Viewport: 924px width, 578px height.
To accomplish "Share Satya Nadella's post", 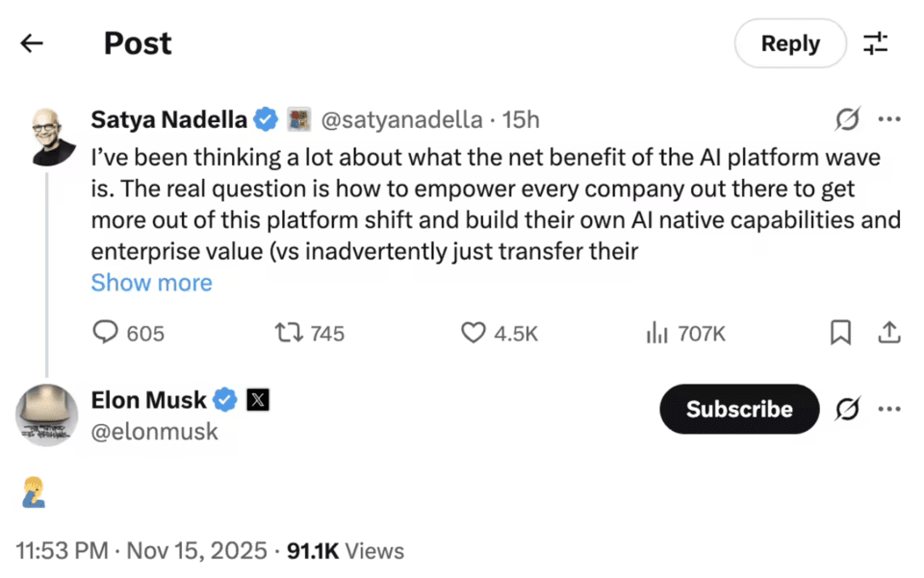I will tap(889, 333).
